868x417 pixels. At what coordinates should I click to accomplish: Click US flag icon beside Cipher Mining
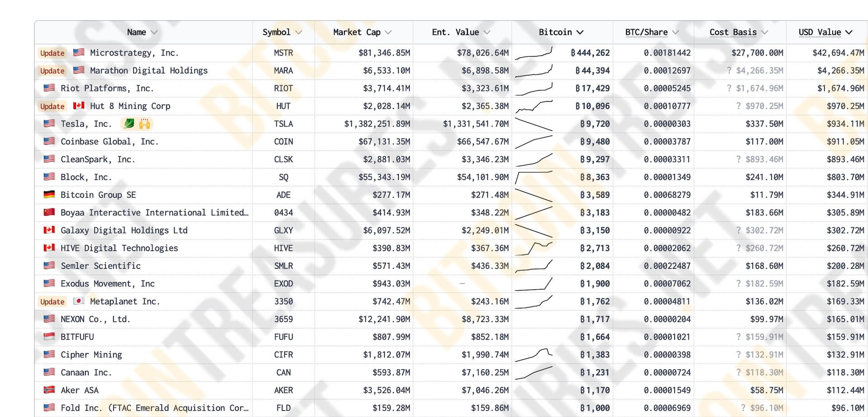point(49,354)
